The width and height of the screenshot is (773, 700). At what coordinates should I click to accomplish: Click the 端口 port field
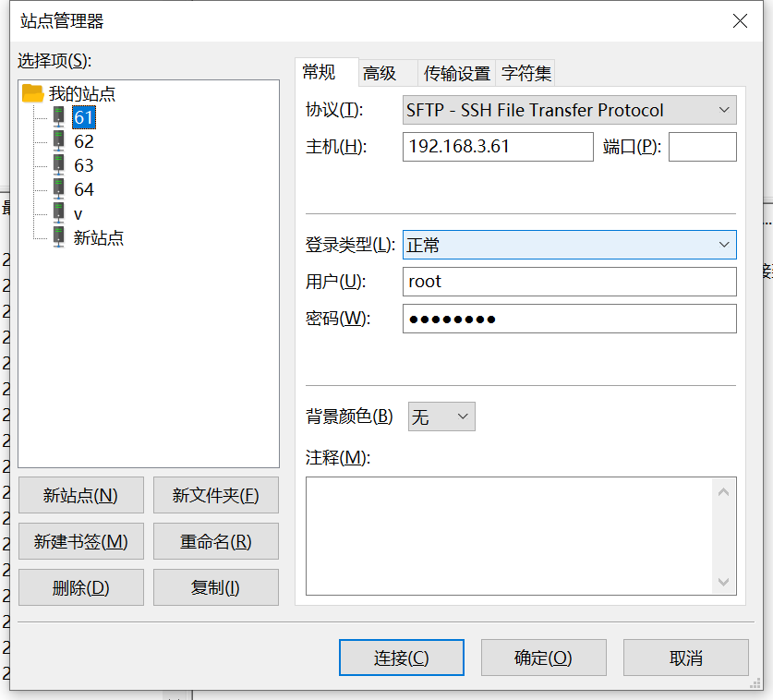(703, 147)
